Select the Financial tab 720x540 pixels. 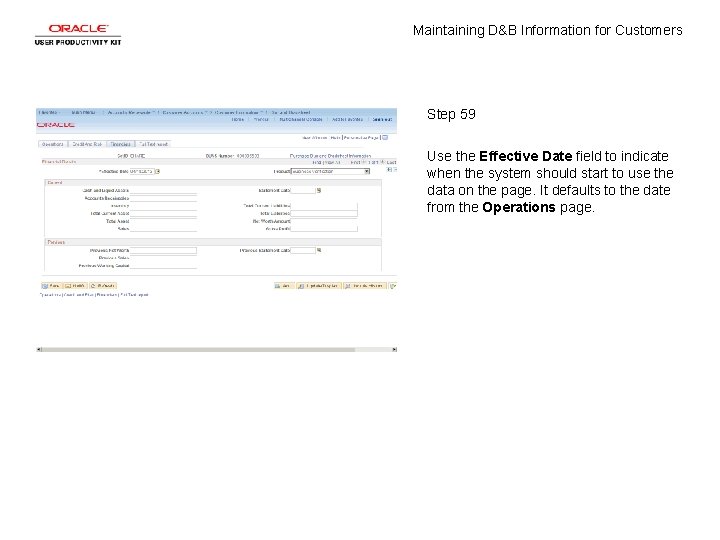click(121, 144)
